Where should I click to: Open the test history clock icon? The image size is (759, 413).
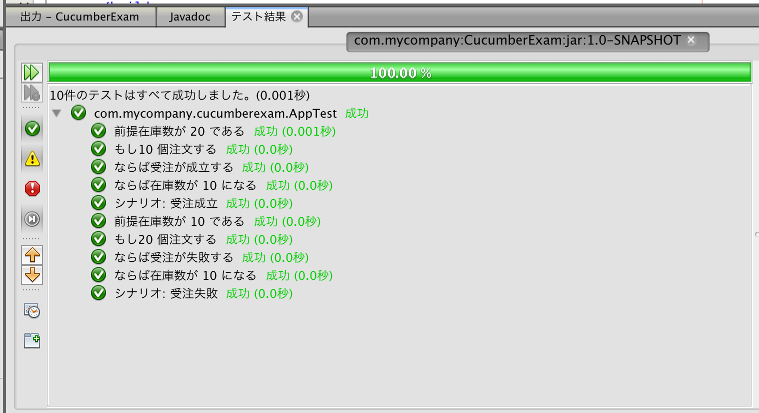(32, 311)
